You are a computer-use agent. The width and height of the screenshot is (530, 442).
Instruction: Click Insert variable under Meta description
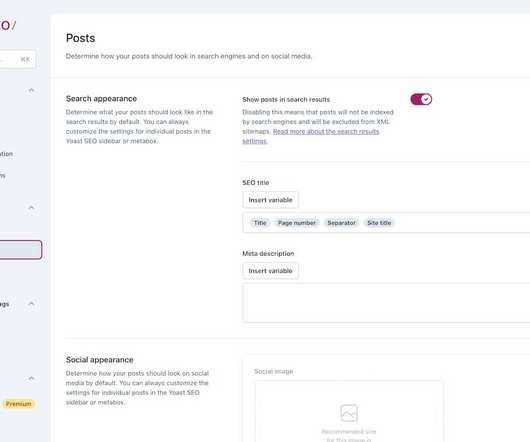[x=270, y=271]
